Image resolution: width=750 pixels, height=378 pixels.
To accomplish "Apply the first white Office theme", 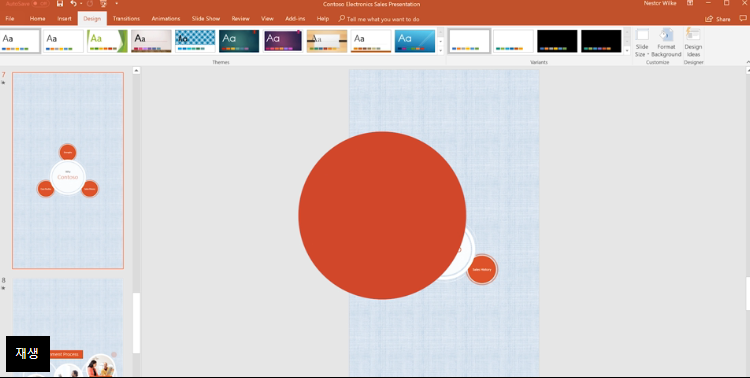I will [x=20, y=41].
